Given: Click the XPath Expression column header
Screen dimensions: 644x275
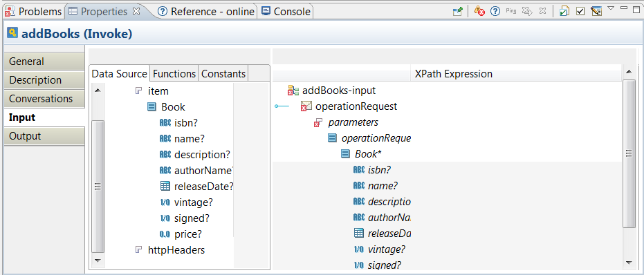Looking at the screenshot, I should (454, 74).
